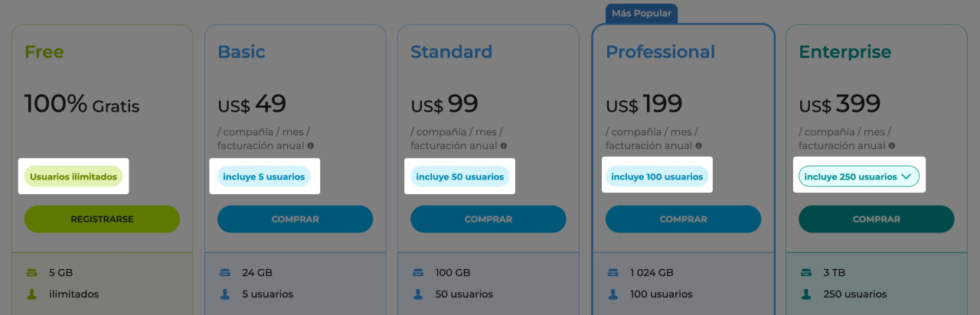The image size is (980, 315).
Task: Click the info icon under Enterprise annual billing
Action: pos(892,145)
